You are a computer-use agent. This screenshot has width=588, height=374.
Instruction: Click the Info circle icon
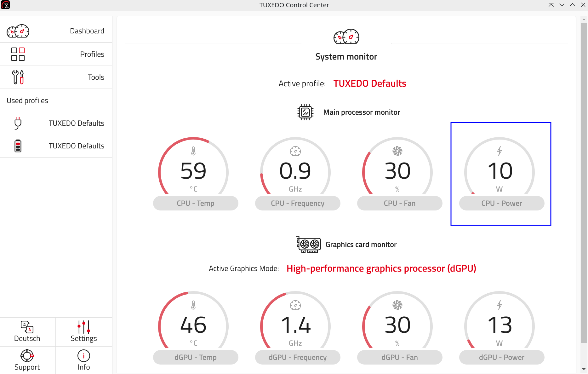[84, 356]
